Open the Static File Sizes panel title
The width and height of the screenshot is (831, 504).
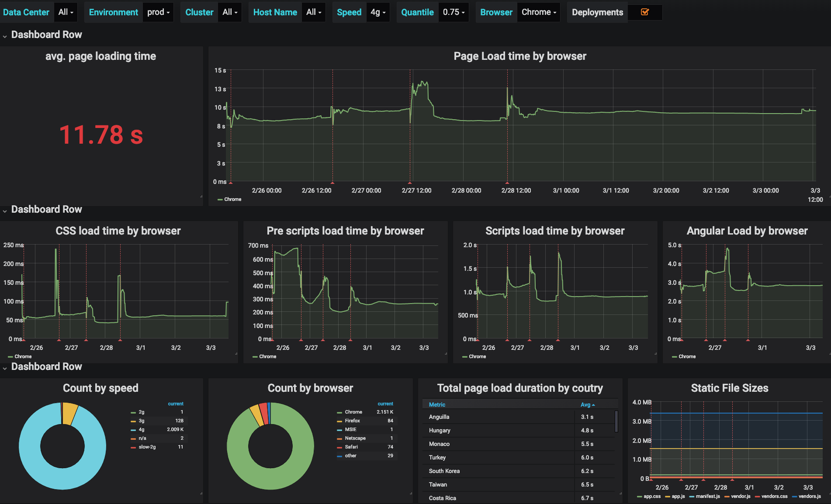[x=730, y=388]
